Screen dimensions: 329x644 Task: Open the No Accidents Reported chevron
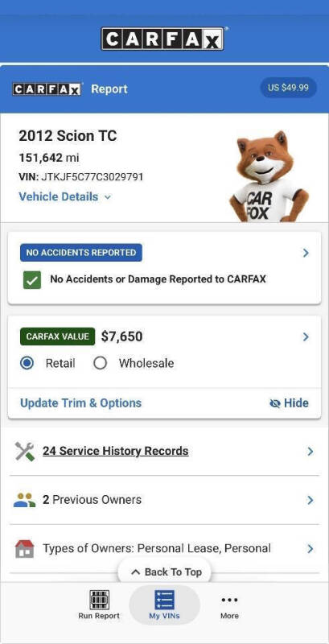(306, 253)
